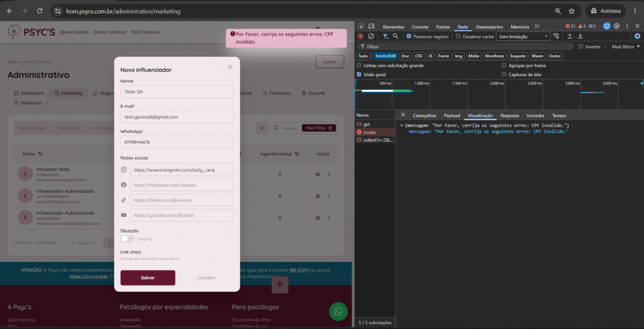
Task: Select the Doc request type filter
Action: [x=406, y=56]
